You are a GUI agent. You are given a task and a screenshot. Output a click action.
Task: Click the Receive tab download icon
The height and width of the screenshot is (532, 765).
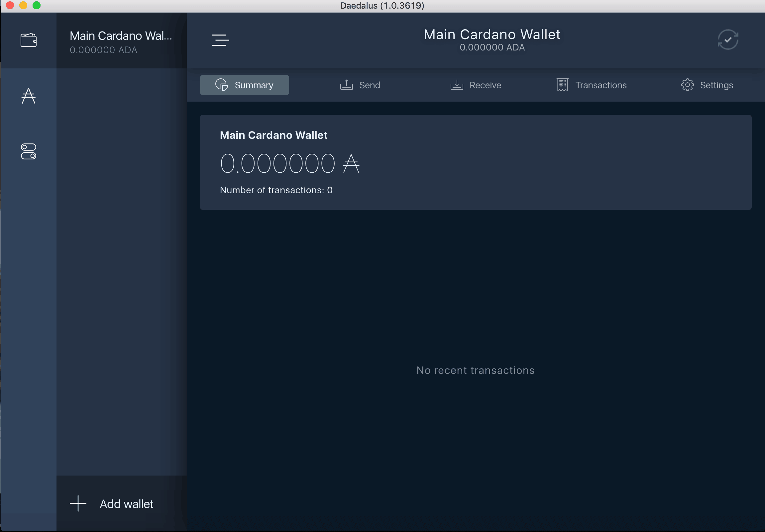[457, 85]
